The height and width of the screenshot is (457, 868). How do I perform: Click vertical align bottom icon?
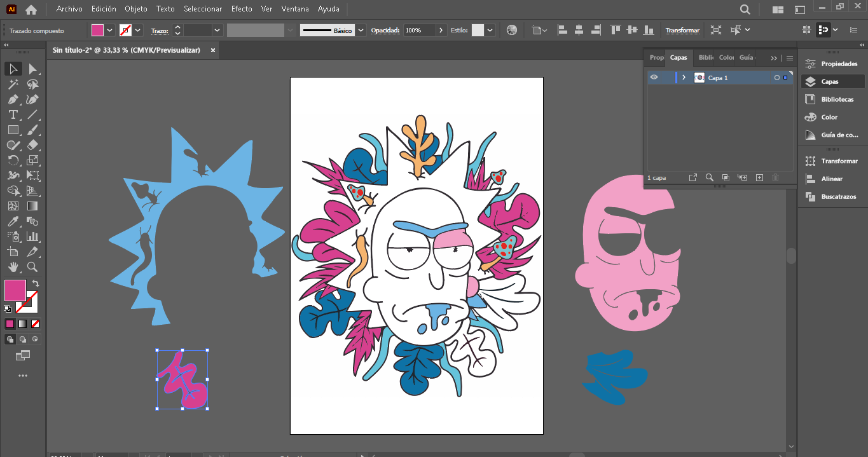[x=649, y=30]
